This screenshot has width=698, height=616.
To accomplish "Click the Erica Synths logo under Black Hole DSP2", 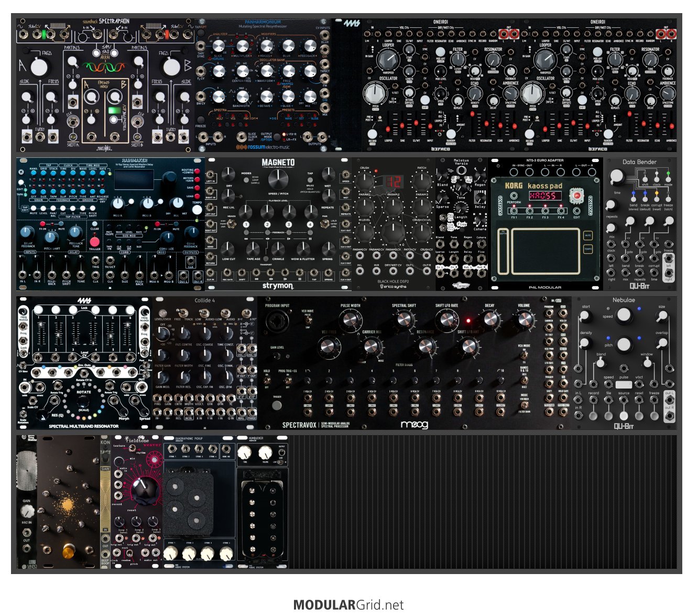I will coord(394,286).
